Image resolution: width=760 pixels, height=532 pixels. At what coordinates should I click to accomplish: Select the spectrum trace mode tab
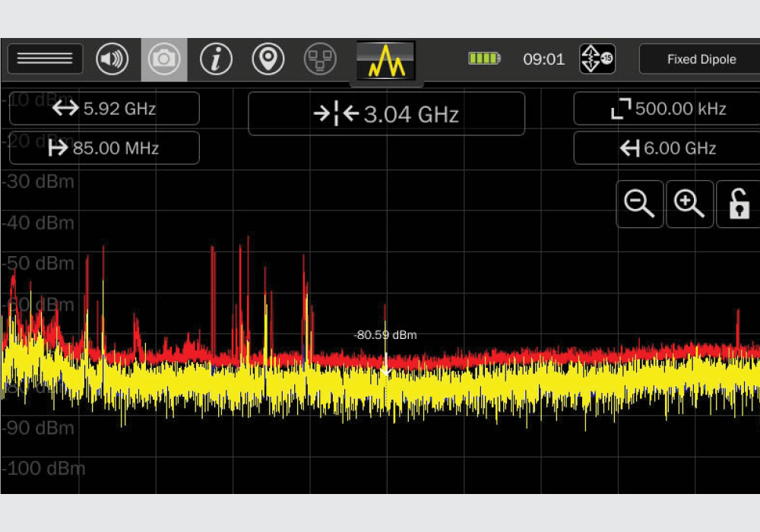(x=386, y=61)
